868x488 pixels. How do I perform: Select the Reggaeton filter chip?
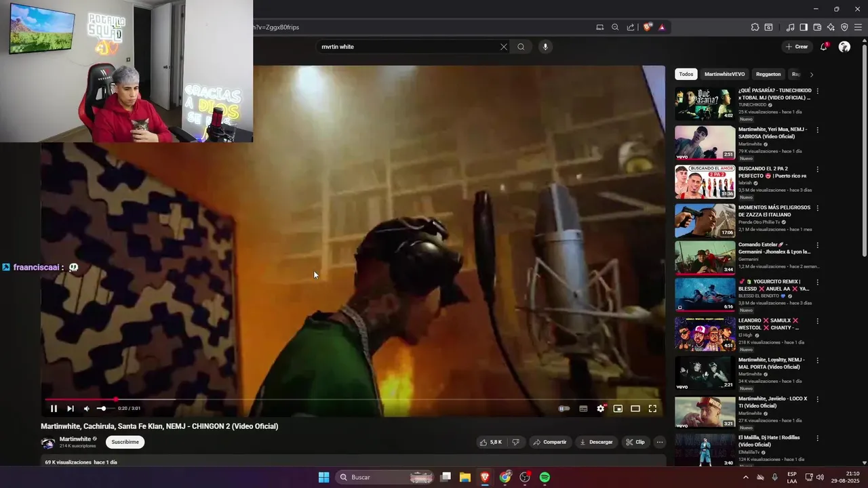[x=768, y=74]
